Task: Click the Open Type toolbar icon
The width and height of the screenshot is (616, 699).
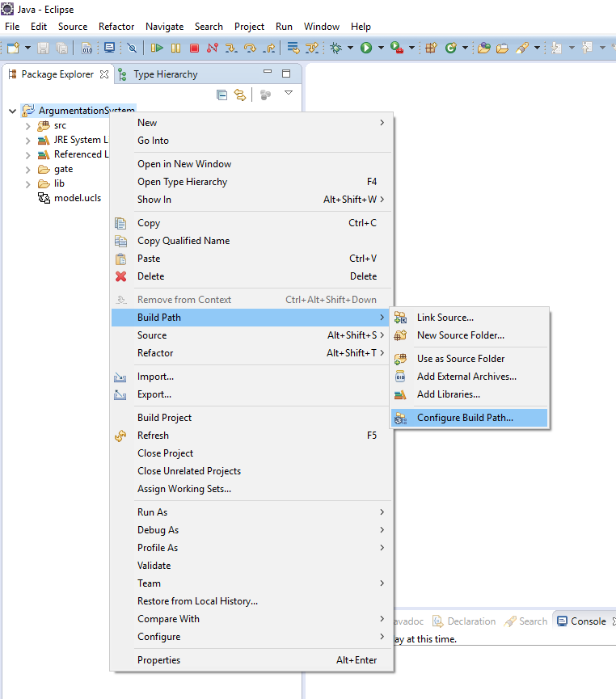Action: (x=484, y=48)
